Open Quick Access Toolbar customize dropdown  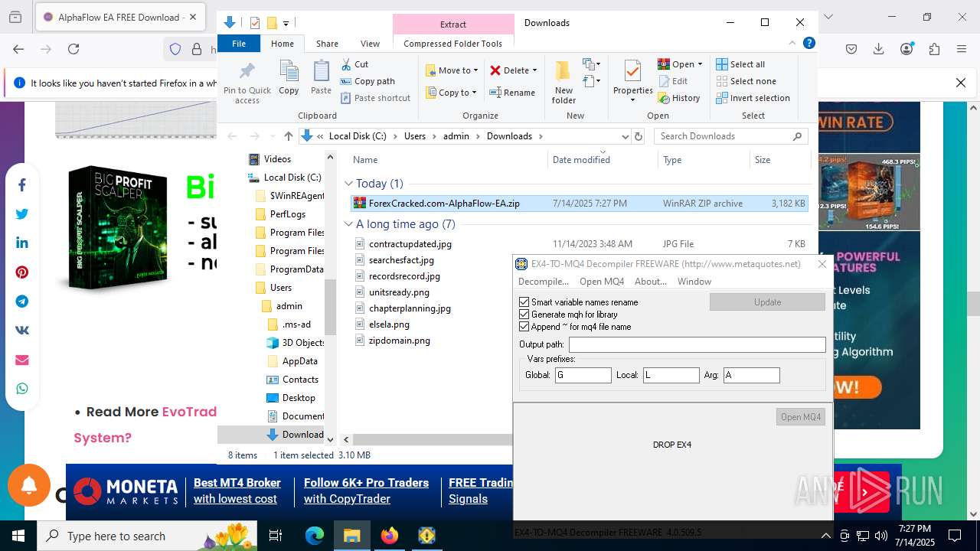point(286,23)
